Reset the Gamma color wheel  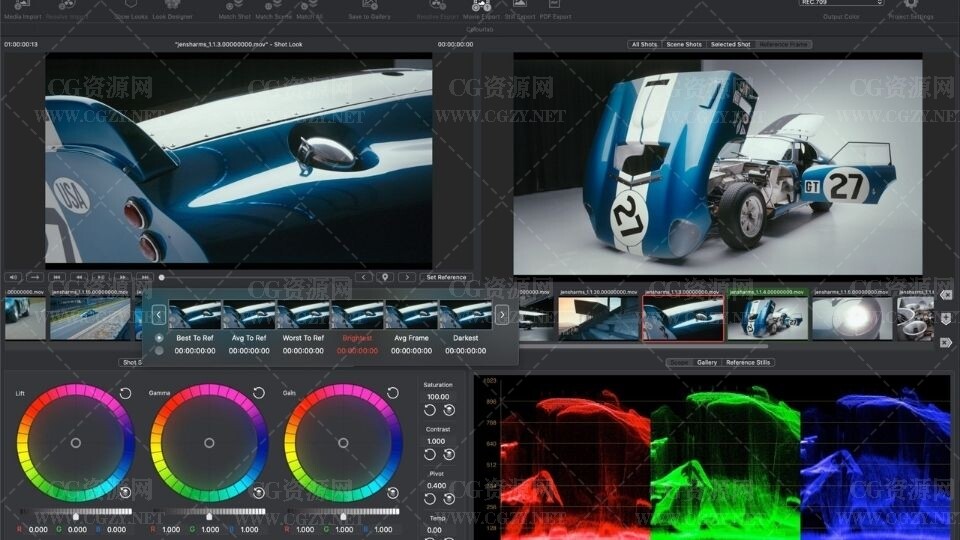(x=259, y=393)
